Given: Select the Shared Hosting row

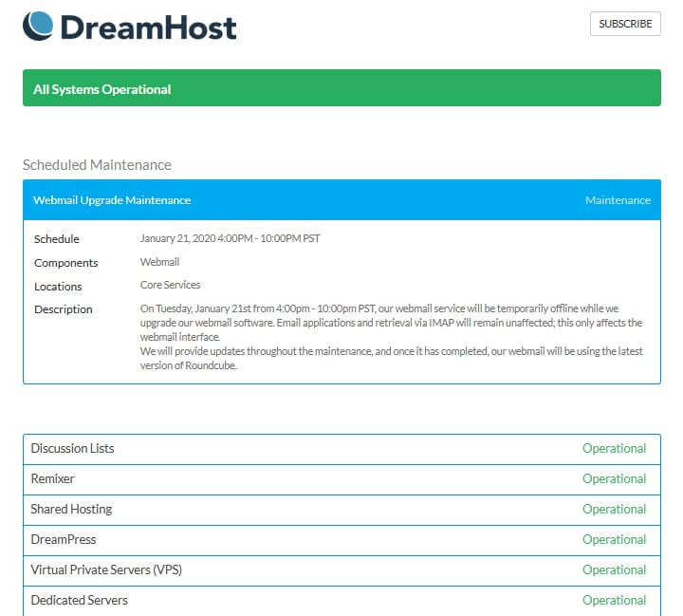Looking at the screenshot, I should click(x=341, y=510).
